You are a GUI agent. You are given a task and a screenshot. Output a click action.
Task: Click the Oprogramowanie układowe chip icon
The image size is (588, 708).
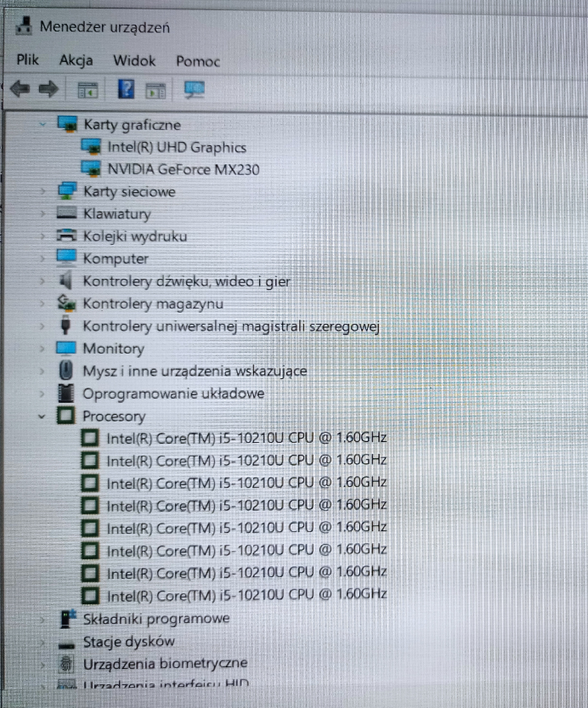(x=66, y=394)
